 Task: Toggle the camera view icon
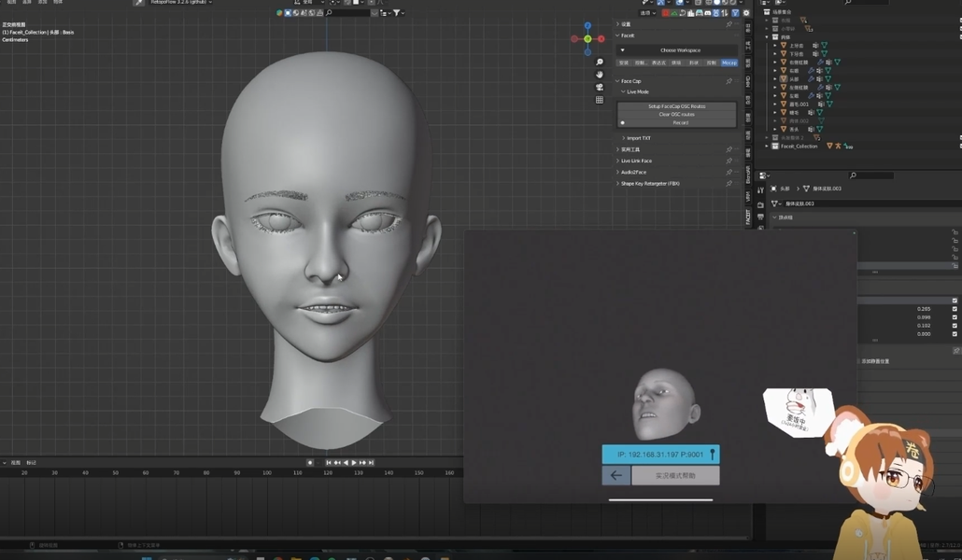pyautogui.click(x=600, y=87)
